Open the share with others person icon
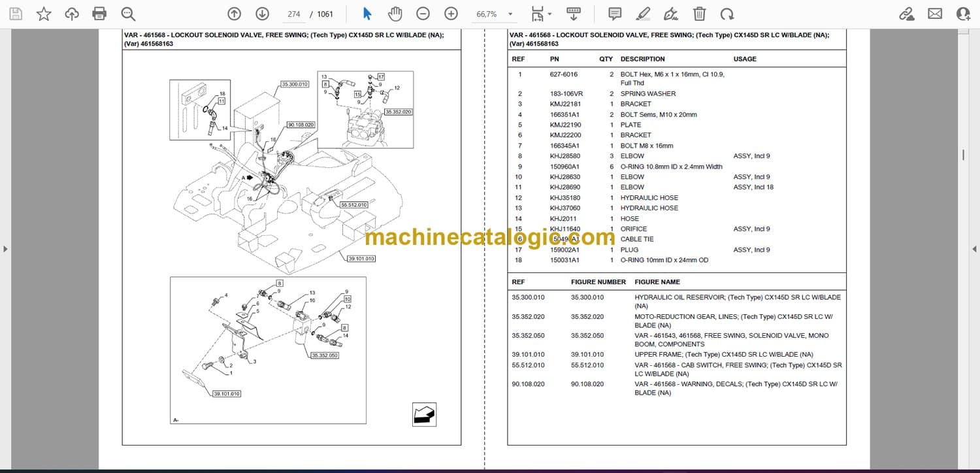980x473 pixels. coord(963,14)
